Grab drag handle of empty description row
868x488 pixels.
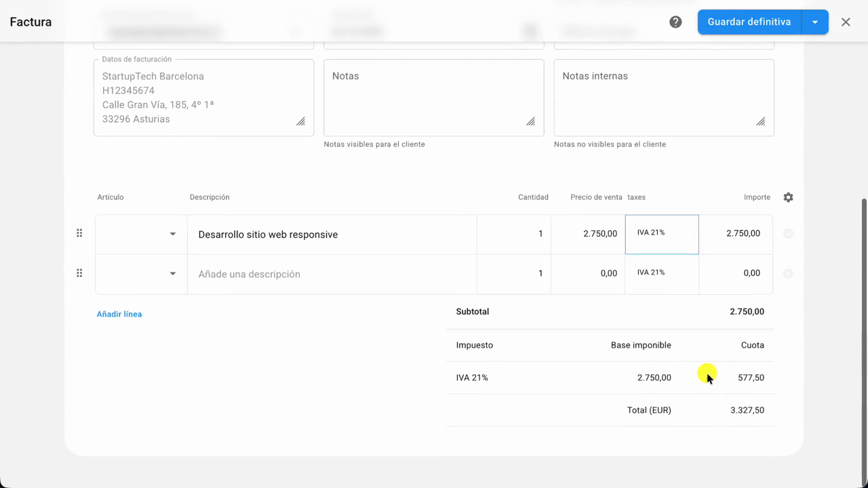coord(79,273)
